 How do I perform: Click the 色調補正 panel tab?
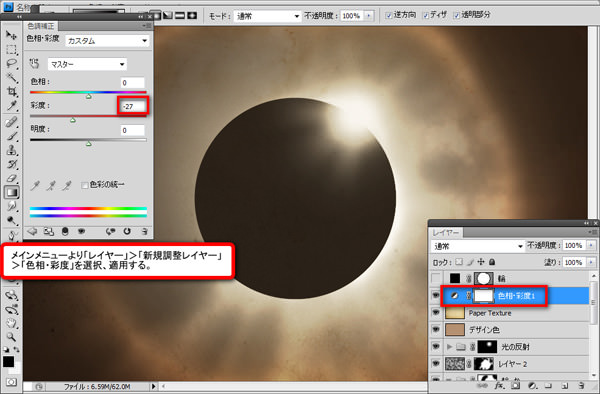(x=41, y=26)
